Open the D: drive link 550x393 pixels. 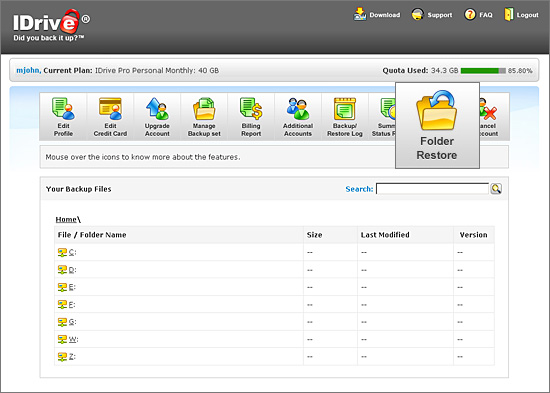(72, 269)
